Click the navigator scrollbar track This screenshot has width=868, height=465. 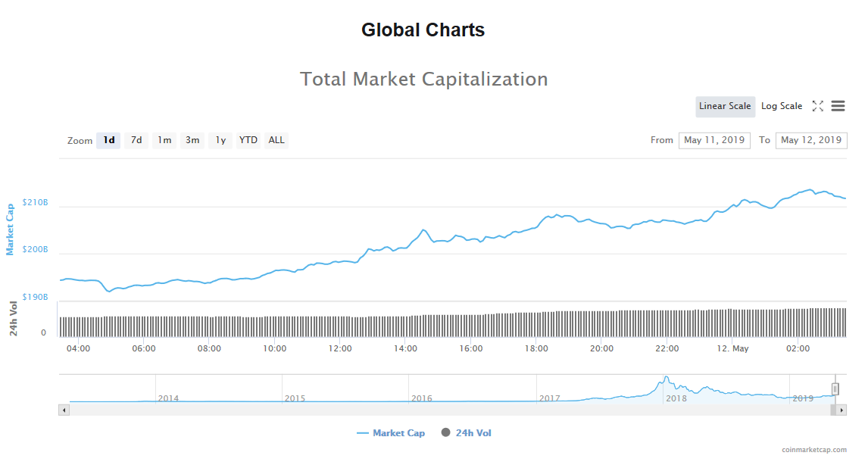click(454, 410)
